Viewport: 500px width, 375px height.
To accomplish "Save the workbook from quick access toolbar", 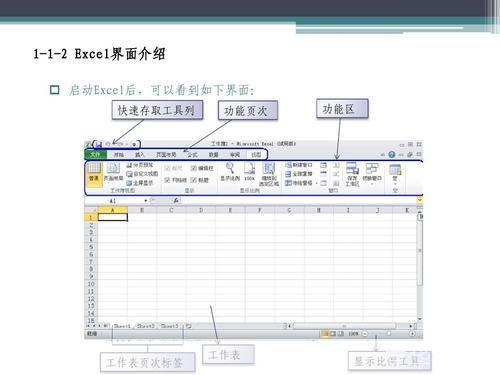I will pos(99,145).
